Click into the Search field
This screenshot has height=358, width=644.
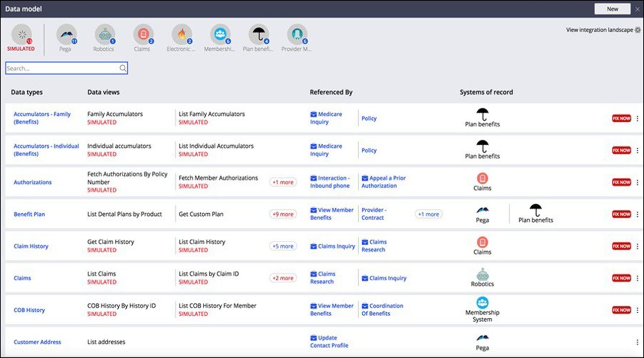click(62, 69)
